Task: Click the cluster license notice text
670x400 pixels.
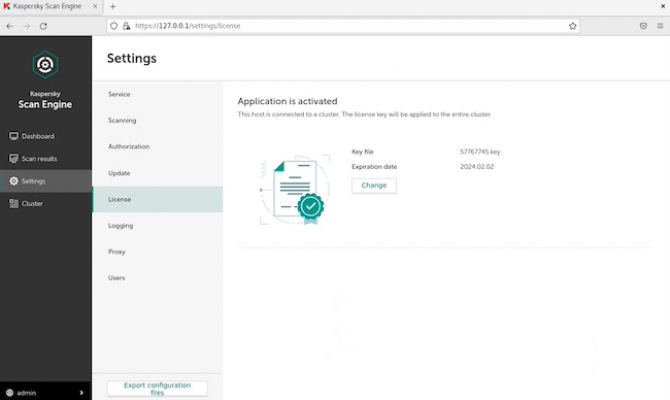Action: [364, 115]
